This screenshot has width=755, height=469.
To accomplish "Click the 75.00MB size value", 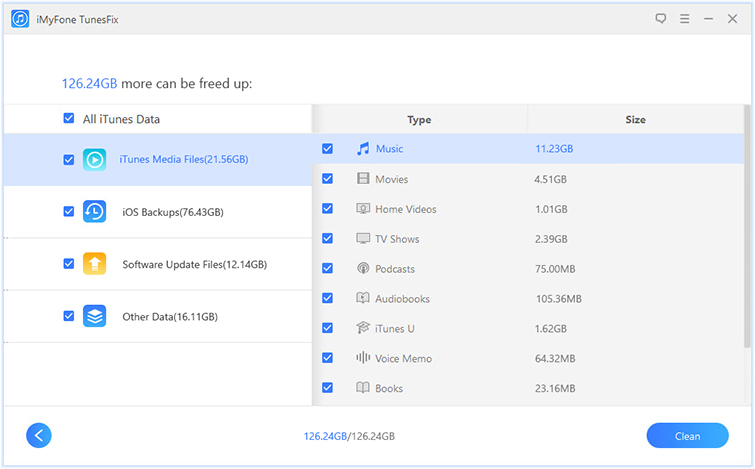I will (x=555, y=269).
